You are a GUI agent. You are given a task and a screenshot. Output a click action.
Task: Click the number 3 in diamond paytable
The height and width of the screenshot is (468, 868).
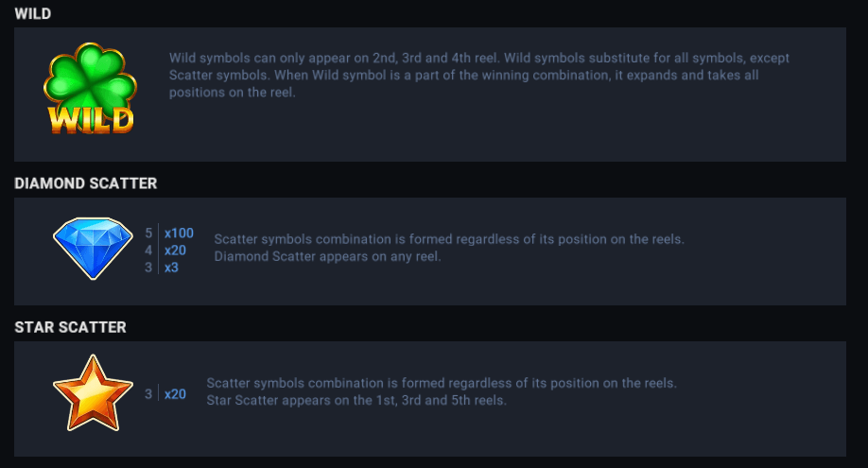[x=148, y=268]
